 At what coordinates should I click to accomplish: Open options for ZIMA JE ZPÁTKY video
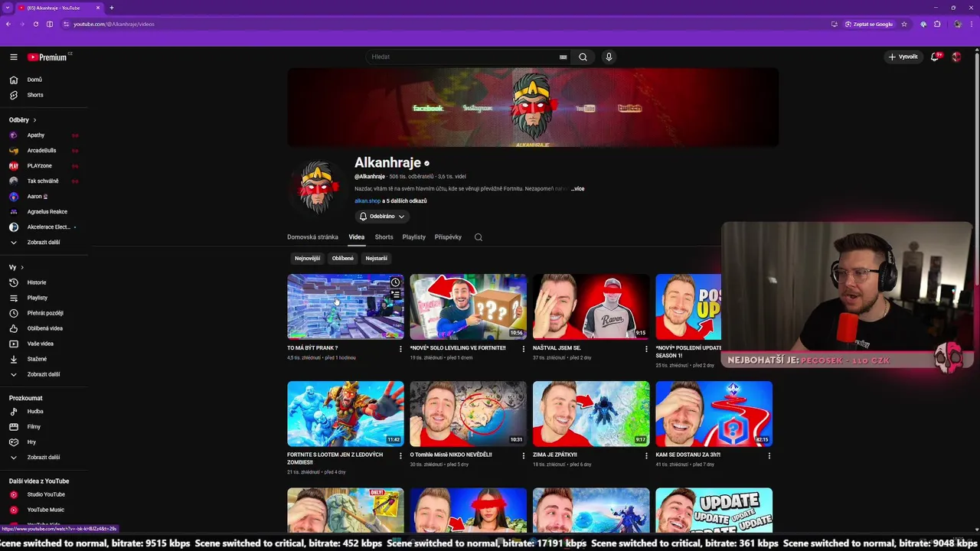pyautogui.click(x=646, y=455)
